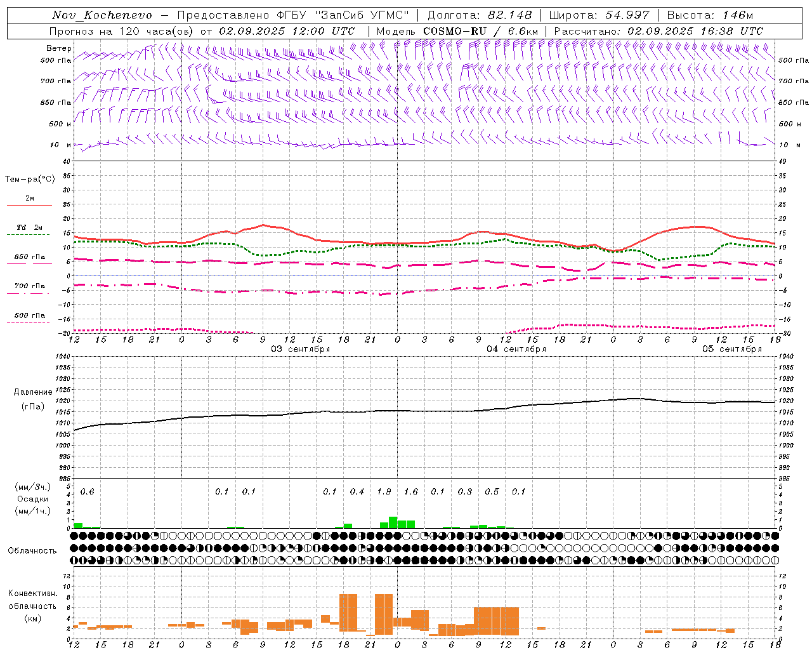Image resolution: width=812 pixels, height=650 pixels.
Task: Select the "Осадки" precipitation label
Action: (x=32, y=499)
